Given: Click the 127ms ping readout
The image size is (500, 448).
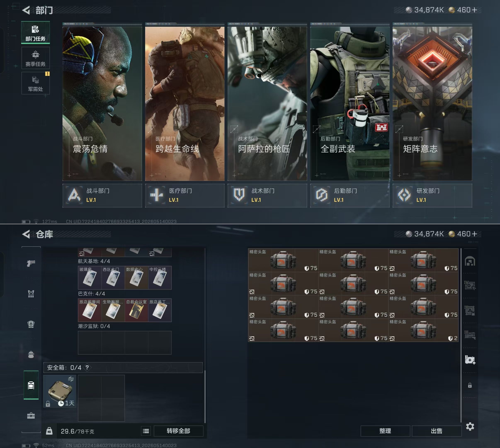Looking at the screenshot, I should (x=50, y=222).
